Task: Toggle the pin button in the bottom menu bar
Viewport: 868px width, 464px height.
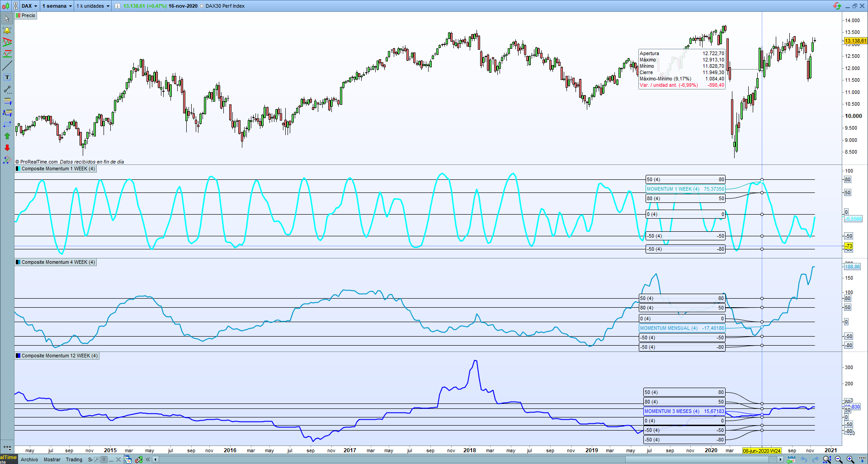Action: (104, 459)
